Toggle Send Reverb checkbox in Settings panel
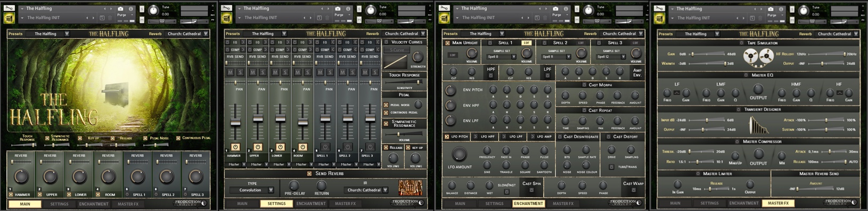 (x=309, y=173)
